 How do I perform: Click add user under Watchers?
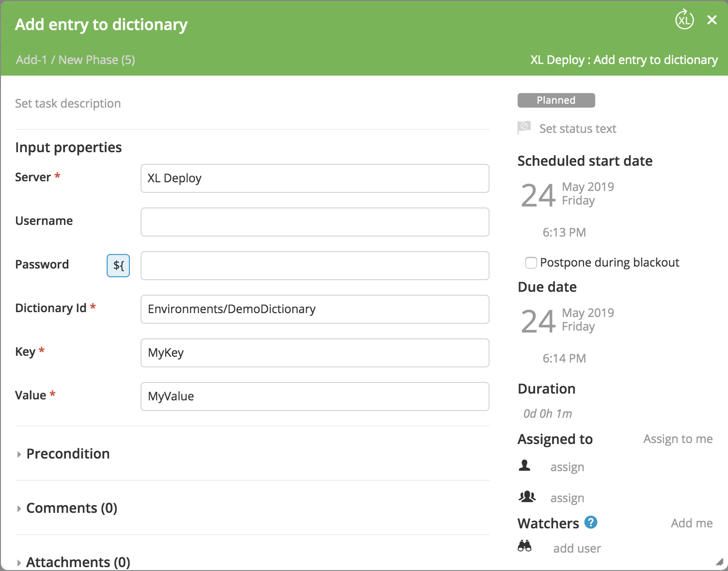(577, 548)
